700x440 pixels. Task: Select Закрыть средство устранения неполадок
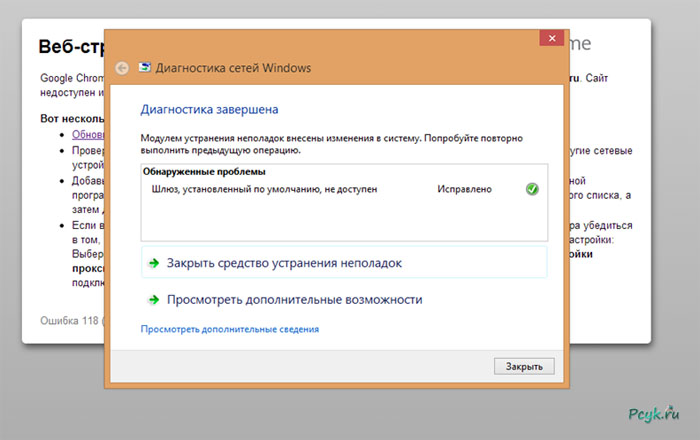pos(344,263)
